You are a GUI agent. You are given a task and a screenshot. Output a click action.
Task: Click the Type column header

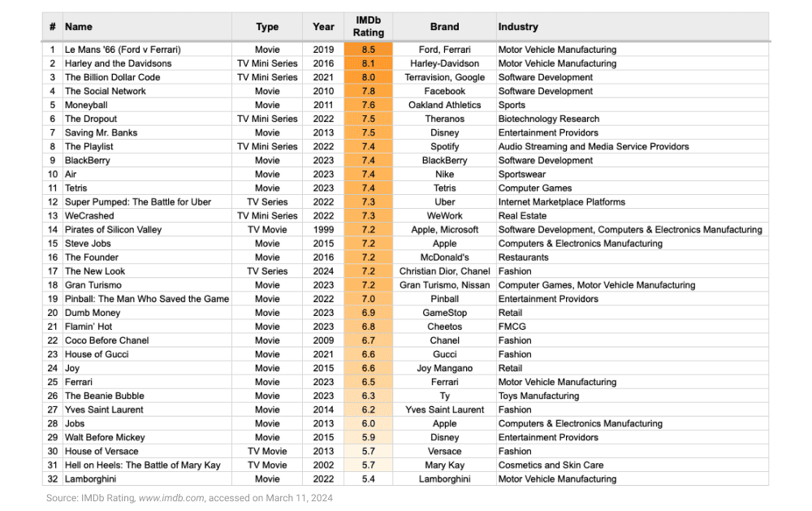coord(267,27)
